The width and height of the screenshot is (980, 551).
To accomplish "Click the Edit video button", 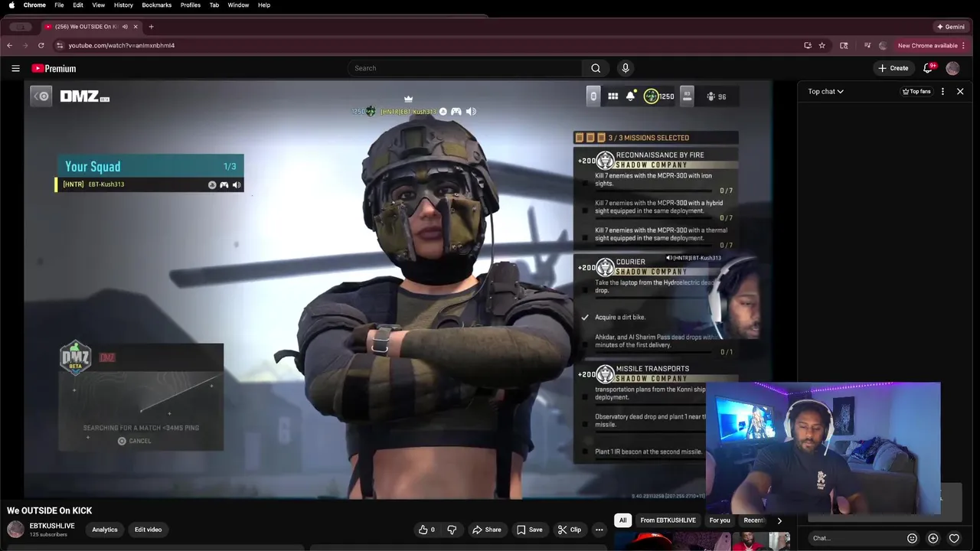I will point(149,530).
